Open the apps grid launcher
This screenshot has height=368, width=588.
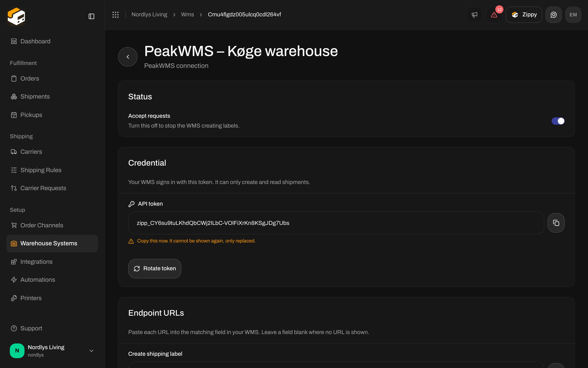coord(116,15)
